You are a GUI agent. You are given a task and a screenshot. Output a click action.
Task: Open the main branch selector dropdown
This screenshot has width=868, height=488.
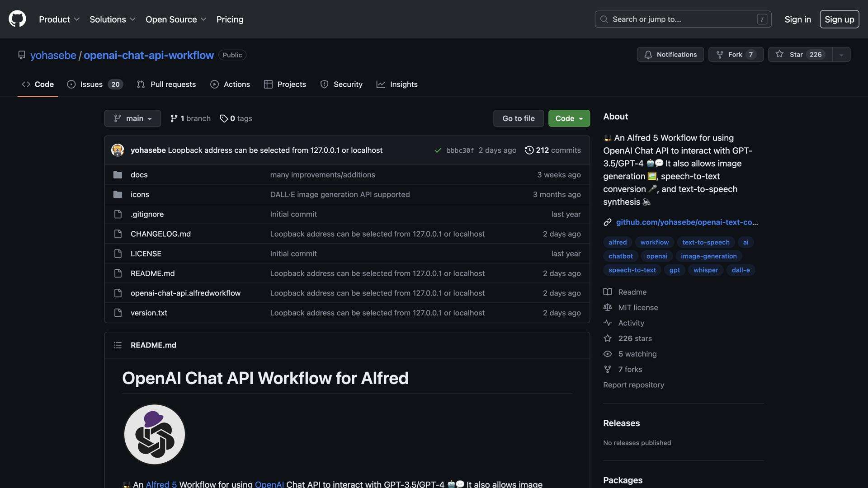[x=132, y=118]
